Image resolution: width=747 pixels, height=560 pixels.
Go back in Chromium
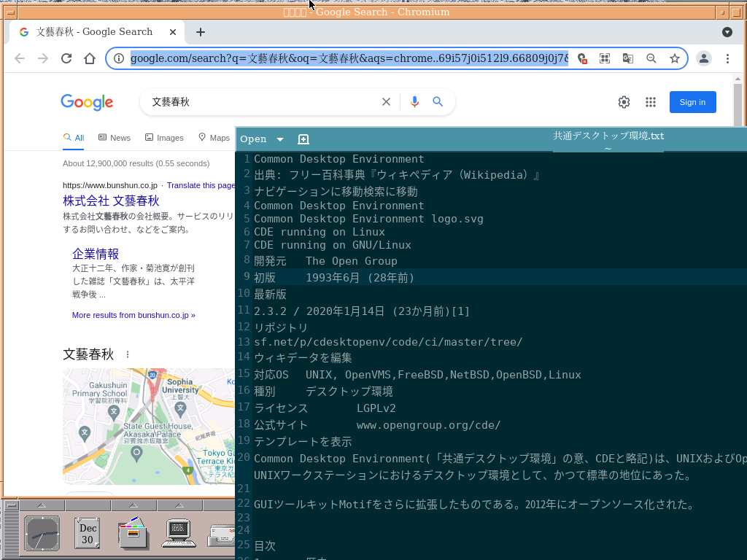coord(20,58)
